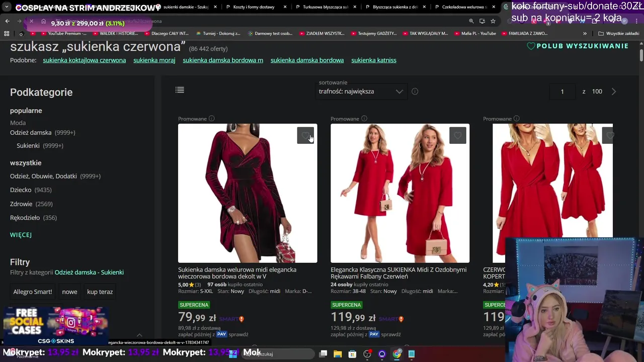This screenshot has width=644, height=362.
Task: Show Promowane info for the third offer
Action: [517, 119]
